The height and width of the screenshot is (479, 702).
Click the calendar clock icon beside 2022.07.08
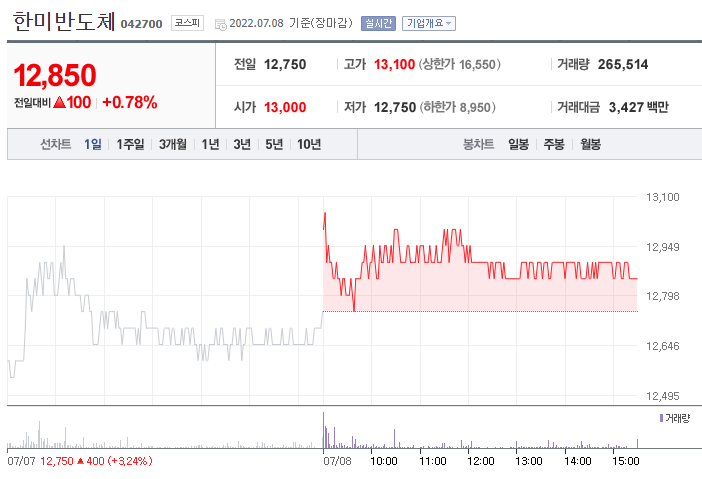point(221,24)
